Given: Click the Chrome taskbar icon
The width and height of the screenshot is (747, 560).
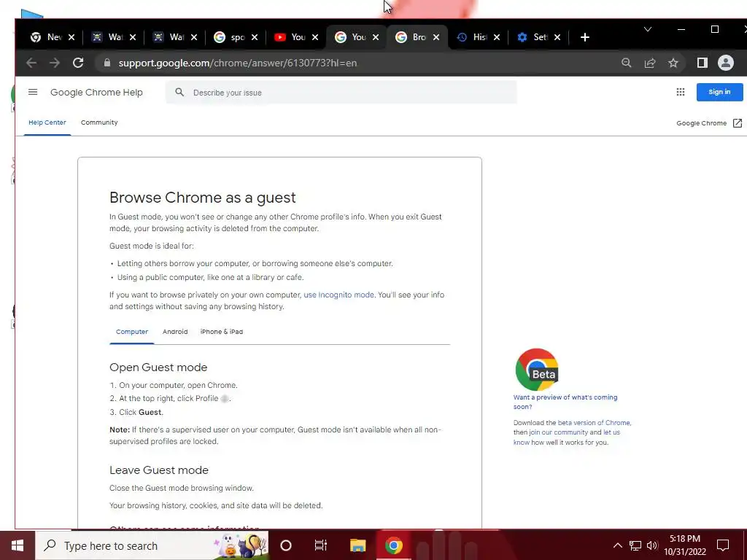Looking at the screenshot, I should pos(393,545).
